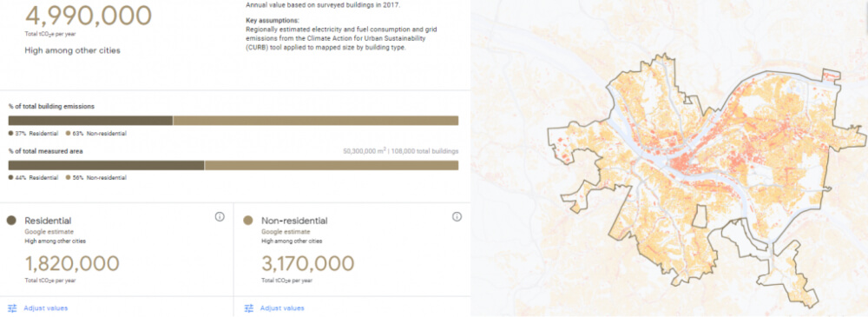Click the tan Non-residential card dot

point(248,221)
